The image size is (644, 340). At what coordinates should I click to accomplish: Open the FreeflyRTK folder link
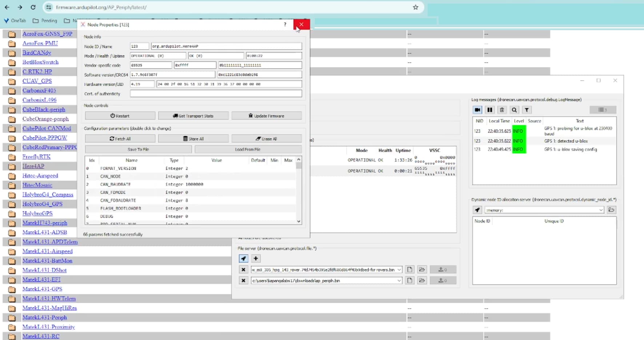click(x=36, y=157)
